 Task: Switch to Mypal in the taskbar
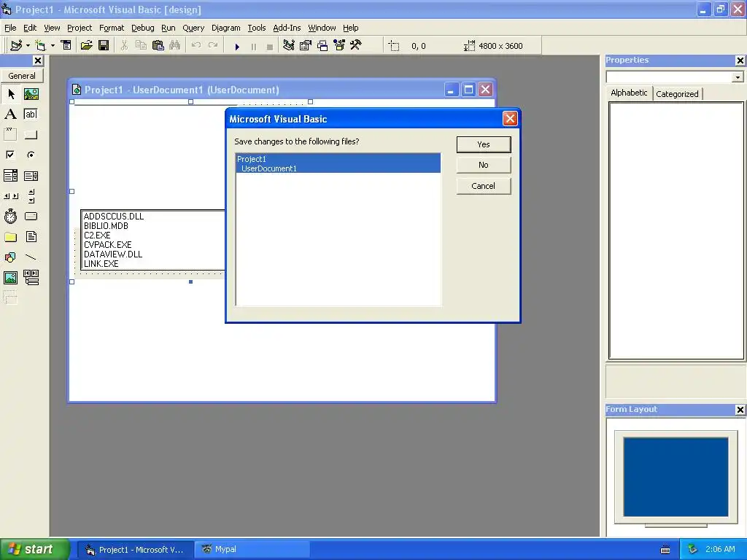tap(252, 549)
